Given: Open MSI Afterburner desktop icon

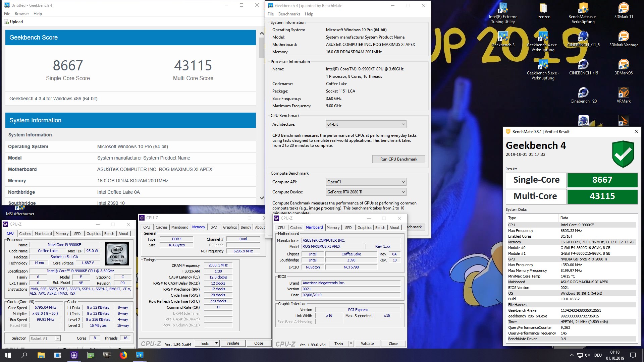Looking at the screenshot, I should [x=20, y=210].
